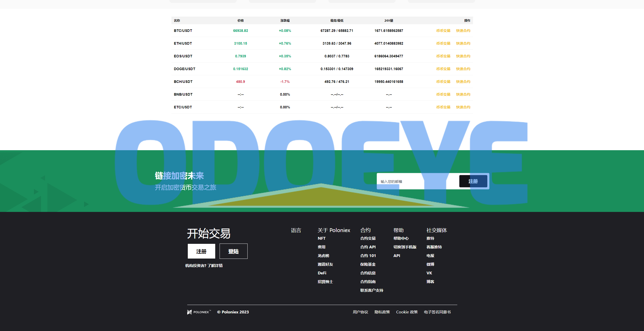This screenshot has width=644, height=331.
Task: Open the 费用 footer link
Action: tap(321, 247)
